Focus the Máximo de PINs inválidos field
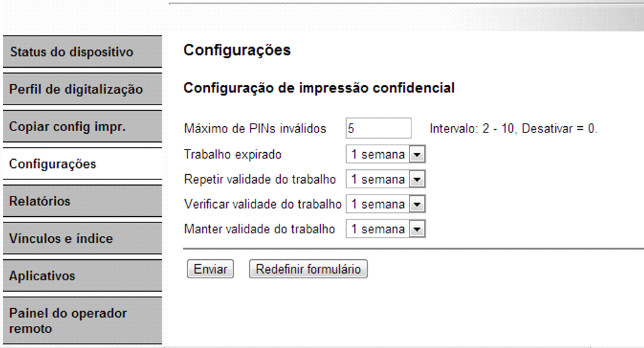Viewport: 644px width, 348px height. pyautogui.click(x=378, y=129)
